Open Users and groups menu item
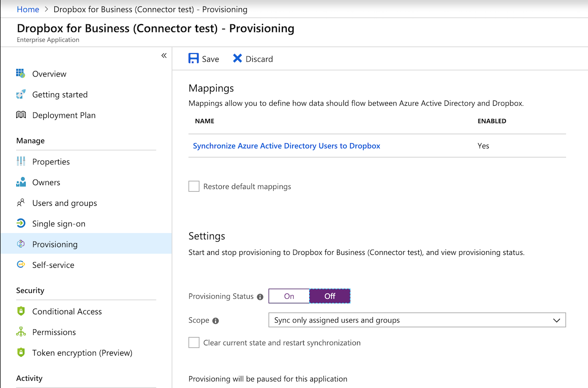The width and height of the screenshot is (588, 388). (x=65, y=203)
